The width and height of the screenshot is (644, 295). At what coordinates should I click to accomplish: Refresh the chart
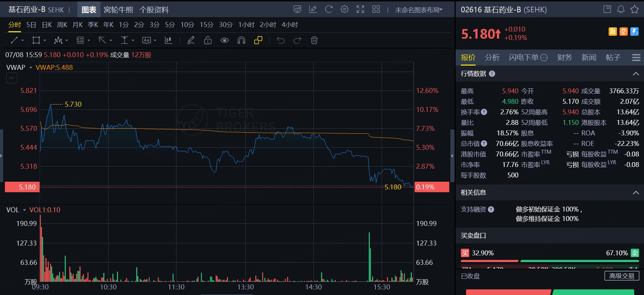tap(329, 9)
